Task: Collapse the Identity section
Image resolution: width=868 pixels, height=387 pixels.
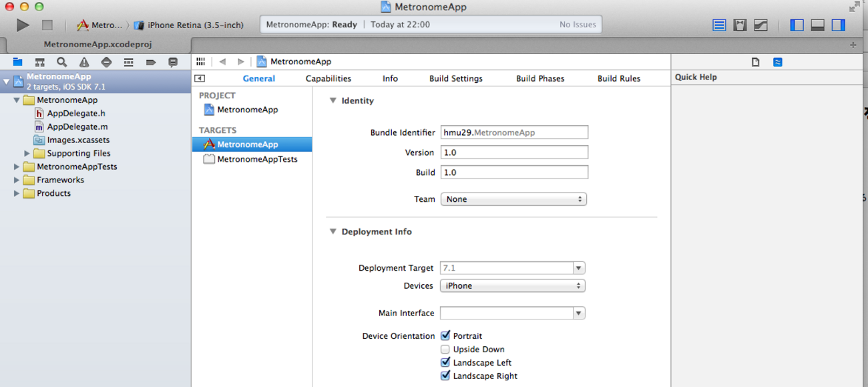Action: (x=333, y=101)
